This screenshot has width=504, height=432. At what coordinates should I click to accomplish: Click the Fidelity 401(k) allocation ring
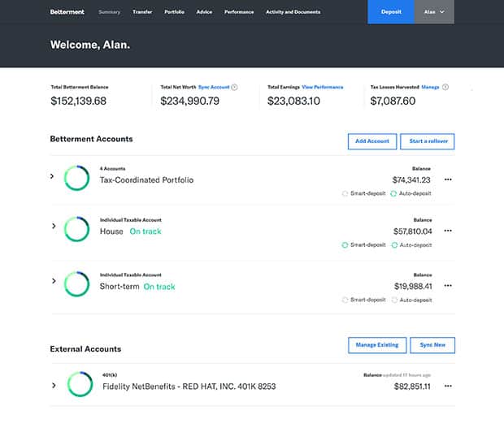coord(80,384)
